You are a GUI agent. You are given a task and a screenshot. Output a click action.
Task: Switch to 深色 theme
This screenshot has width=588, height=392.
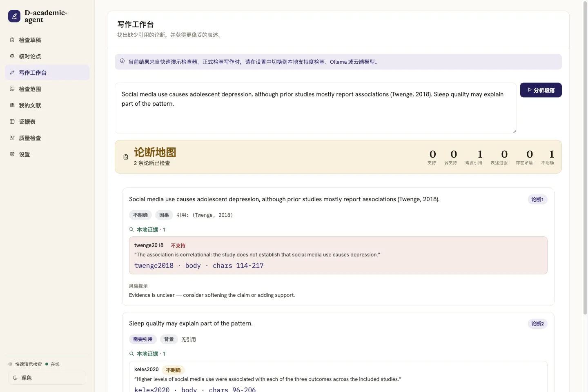[47, 378]
